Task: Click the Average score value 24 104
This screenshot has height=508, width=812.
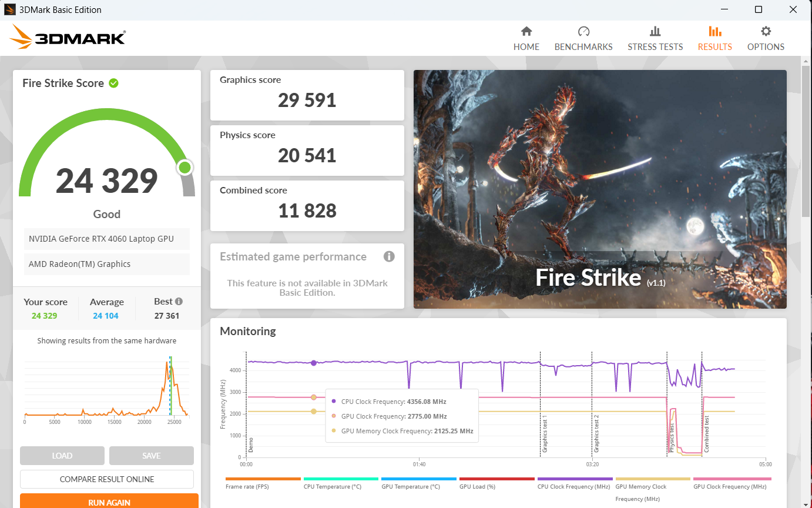Action: click(x=106, y=316)
